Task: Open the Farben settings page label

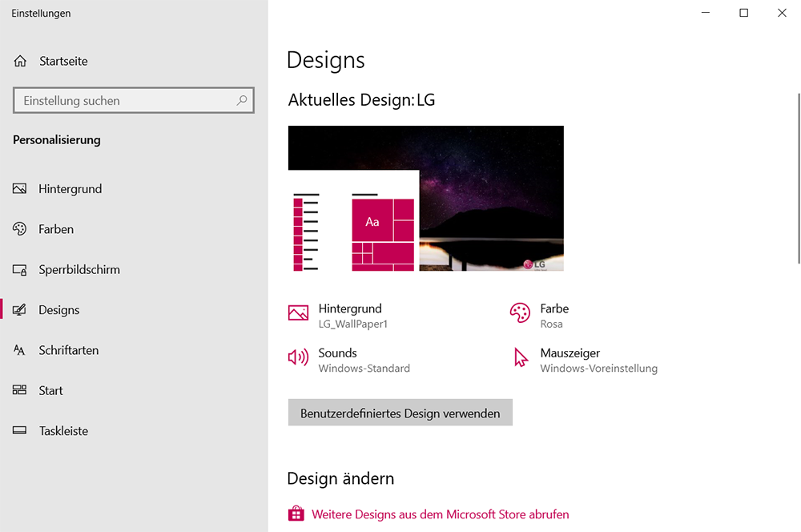Action: pyautogui.click(x=56, y=229)
